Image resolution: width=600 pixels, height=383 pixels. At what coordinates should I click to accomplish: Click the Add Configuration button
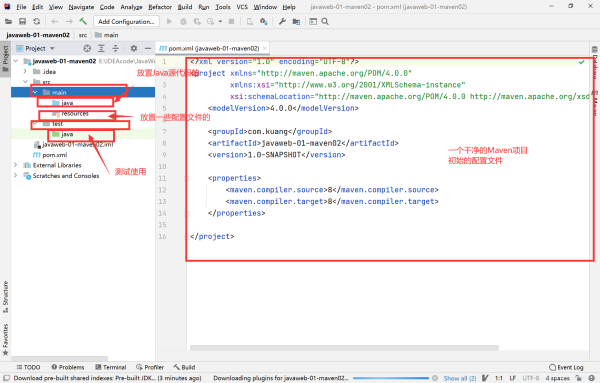click(x=126, y=21)
